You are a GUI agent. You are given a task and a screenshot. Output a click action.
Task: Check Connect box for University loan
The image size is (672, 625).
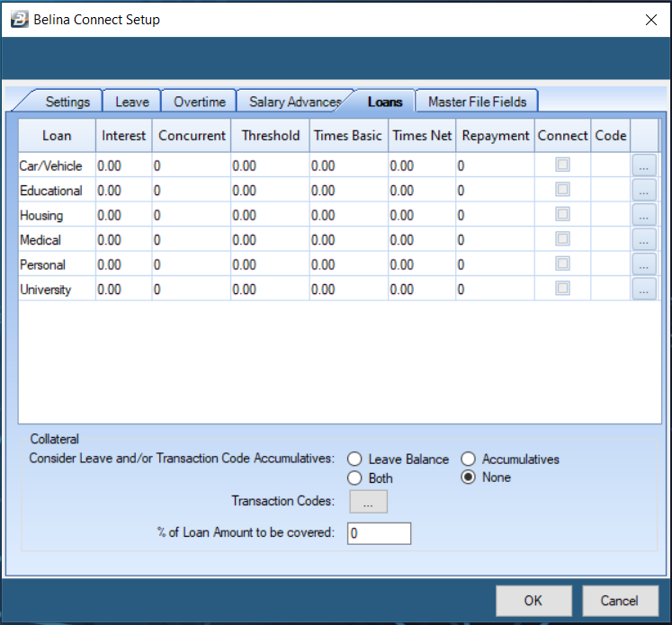562,289
